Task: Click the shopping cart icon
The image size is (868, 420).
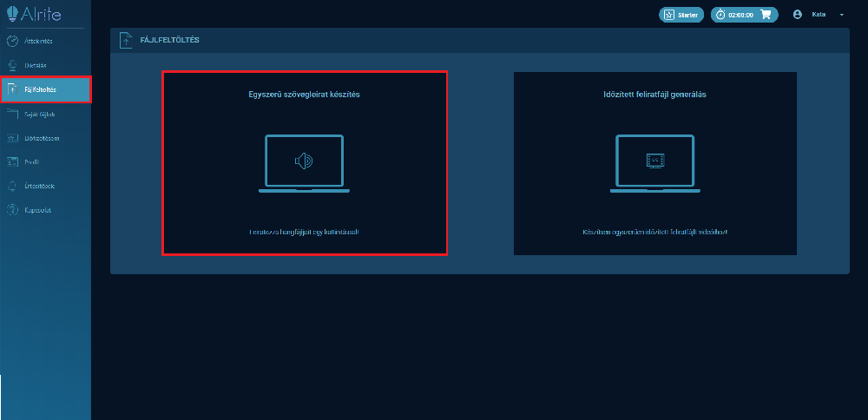Action: [x=766, y=15]
